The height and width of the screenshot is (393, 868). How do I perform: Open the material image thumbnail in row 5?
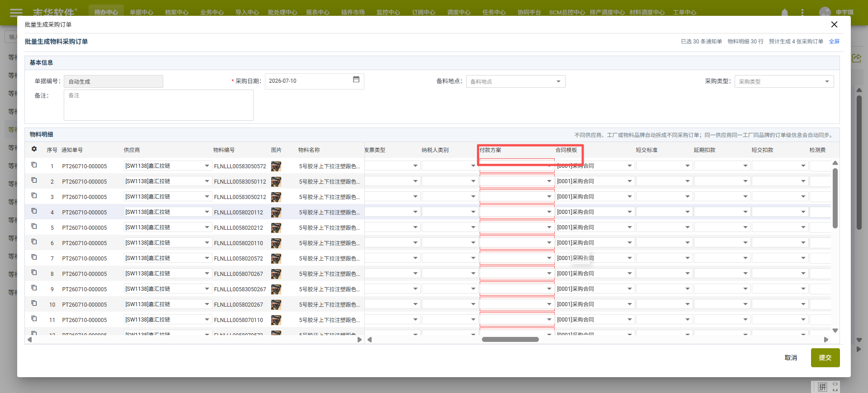(276, 228)
